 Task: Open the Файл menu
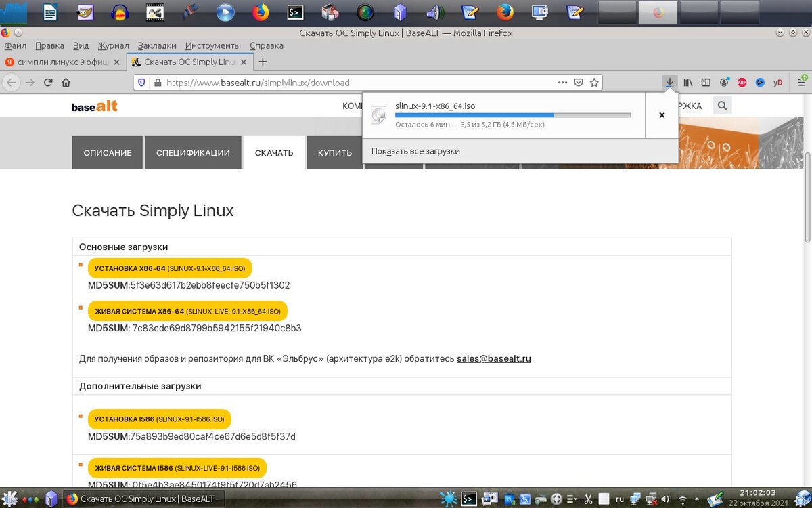[x=16, y=45]
